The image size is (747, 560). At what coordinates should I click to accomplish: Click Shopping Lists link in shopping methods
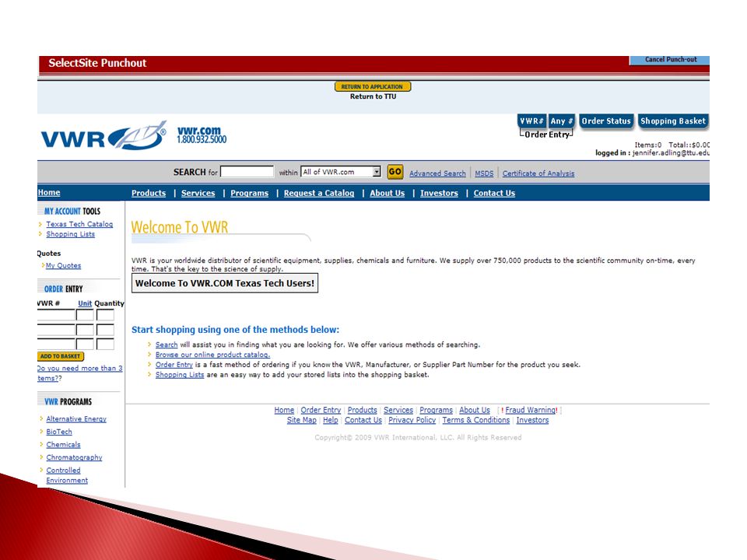180,375
